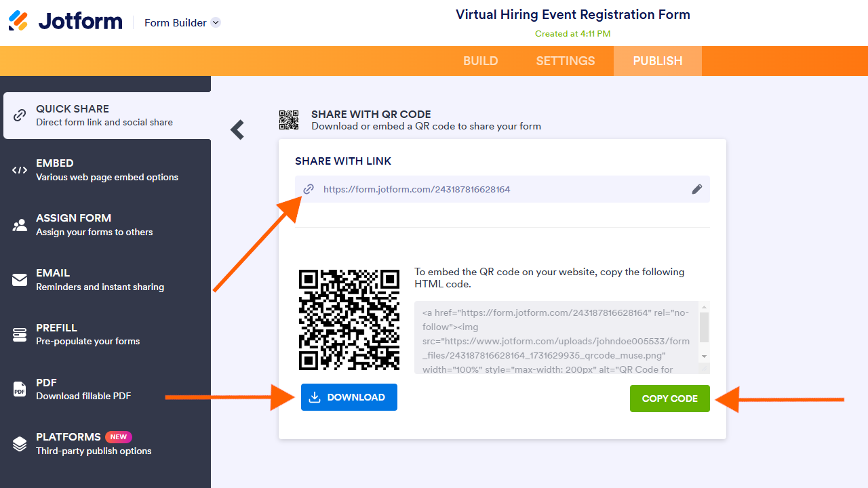The height and width of the screenshot is (488, 868).
Task: Click the Assign Form people icon
Action: 20,225
